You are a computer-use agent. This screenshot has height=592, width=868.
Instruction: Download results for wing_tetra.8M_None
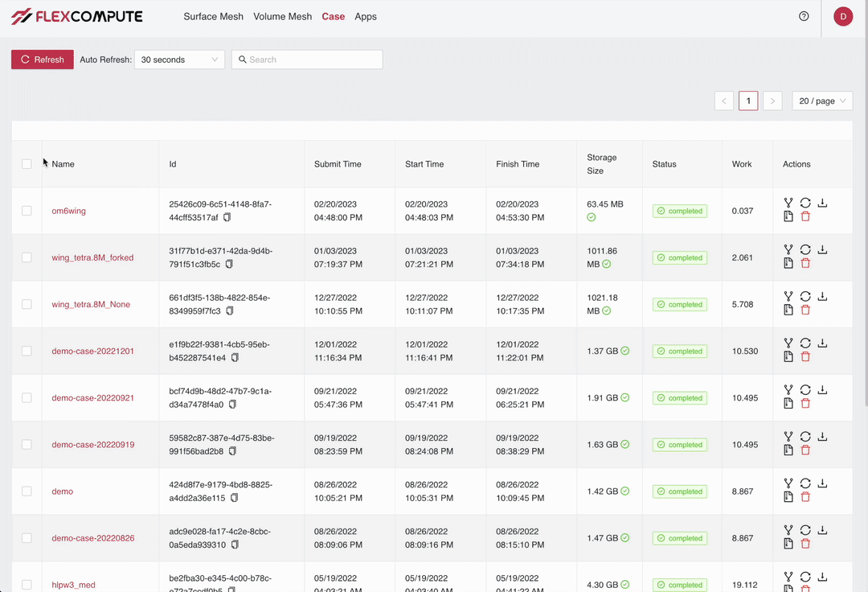pyautogui.click(x=822, y=297)
